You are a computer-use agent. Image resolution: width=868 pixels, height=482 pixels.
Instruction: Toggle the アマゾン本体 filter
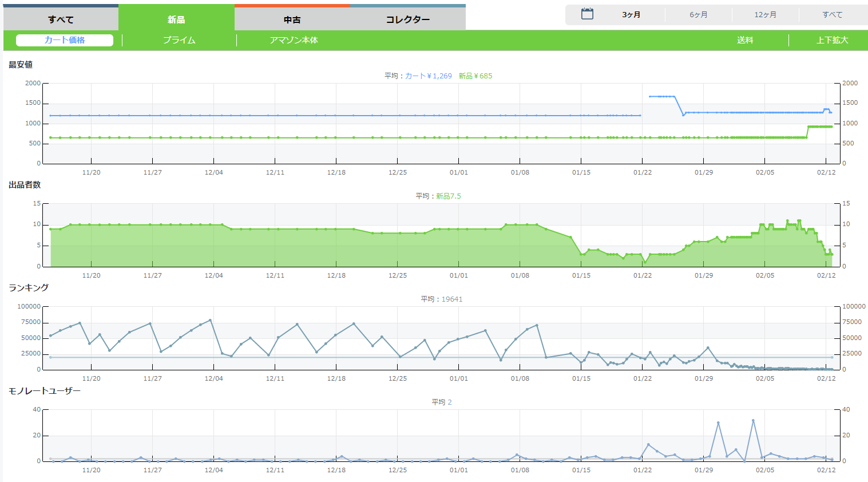pyautogui.click(x=294, y=40)
